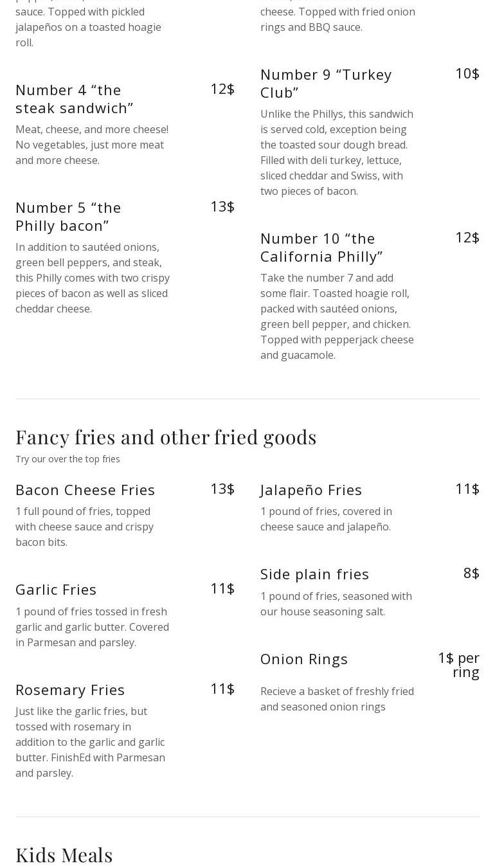Screen dimensions: 495x868
Task: Click the "Try our over the top fries" subtitle
Action: pyautogui.click(x=67, y=459)
